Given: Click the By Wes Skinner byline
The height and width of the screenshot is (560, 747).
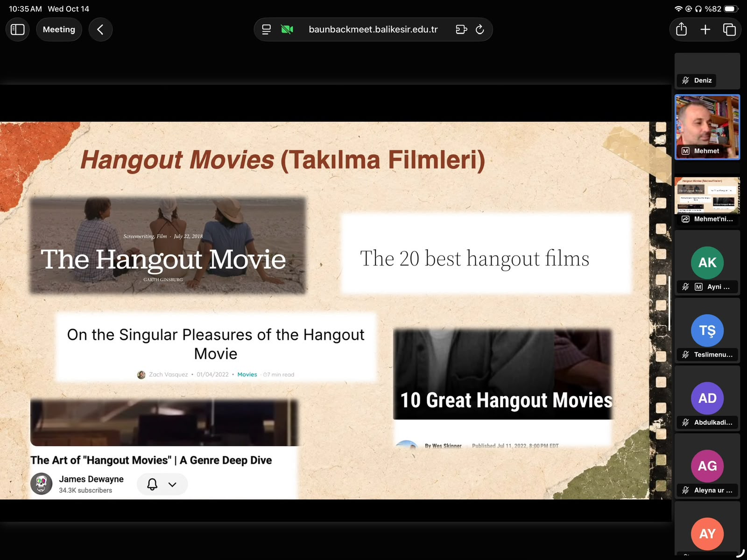Looking at the screenshot, I should [443, 446].
